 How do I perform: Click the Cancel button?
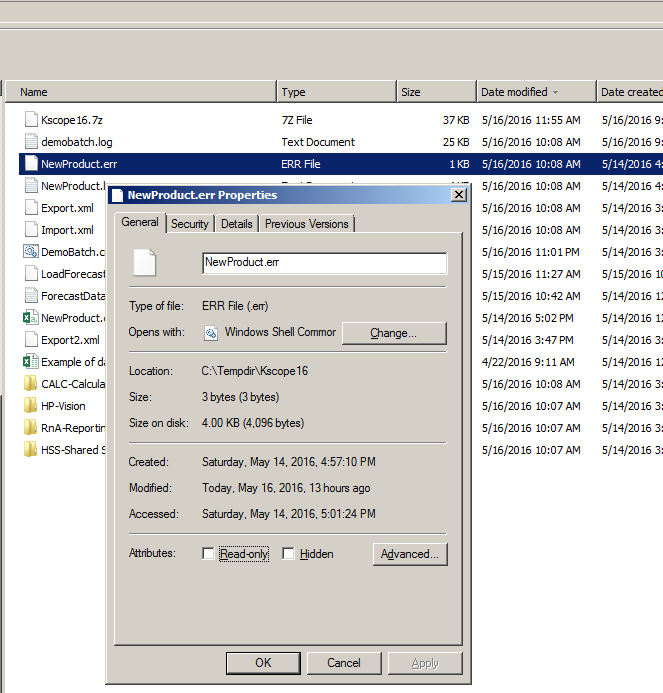coord(344,663)
